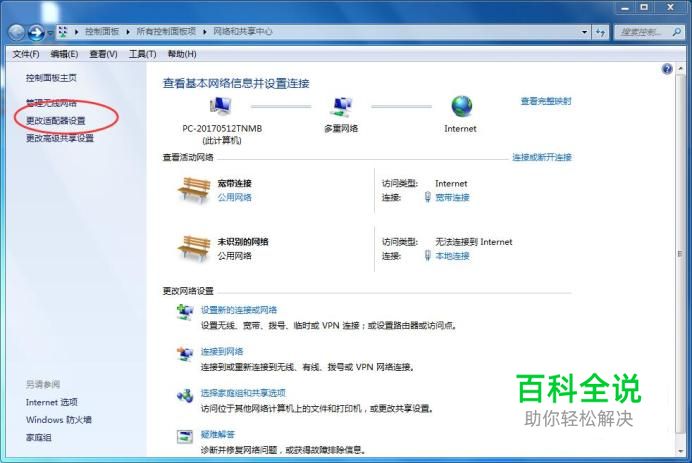Open the recent pages dropdown beside Forward
This screenshot has width=692, height=463.
pos(50,33)
